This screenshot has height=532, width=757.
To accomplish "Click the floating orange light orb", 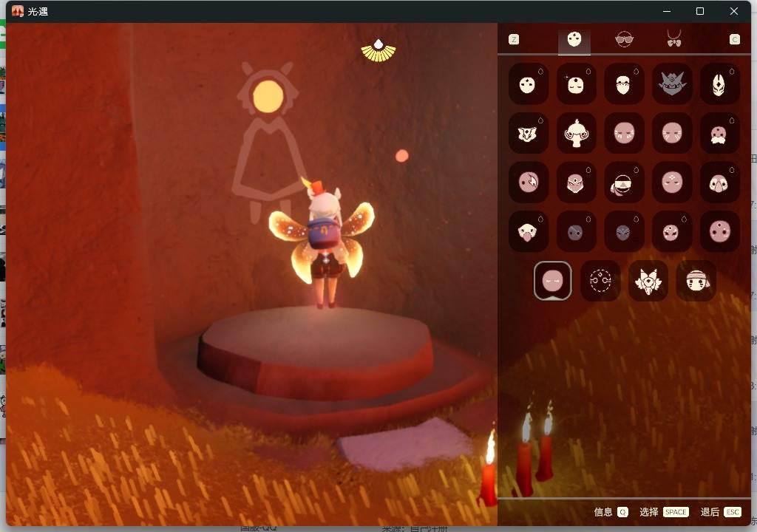I will coord(401,155).
